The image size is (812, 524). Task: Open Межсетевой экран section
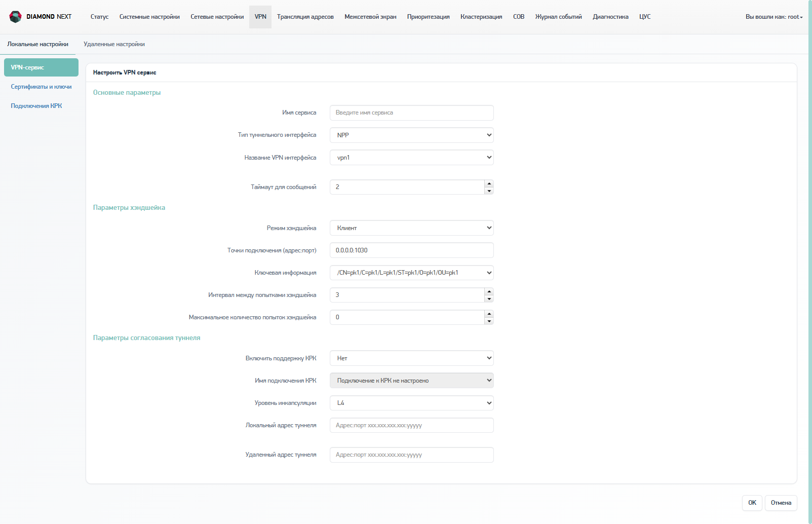tap(370, 17)
